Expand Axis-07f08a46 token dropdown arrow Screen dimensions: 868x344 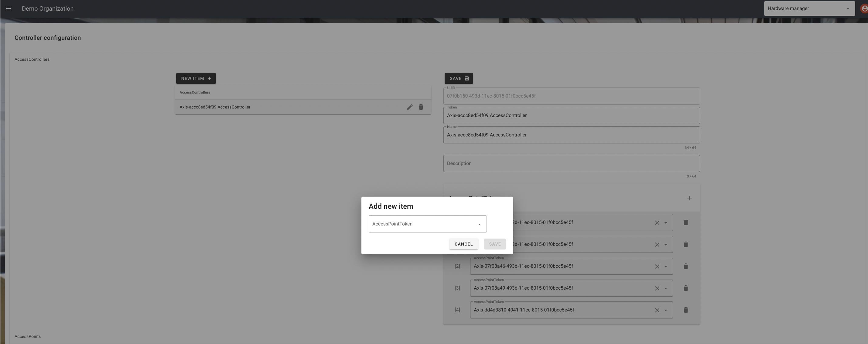[665, 267]
